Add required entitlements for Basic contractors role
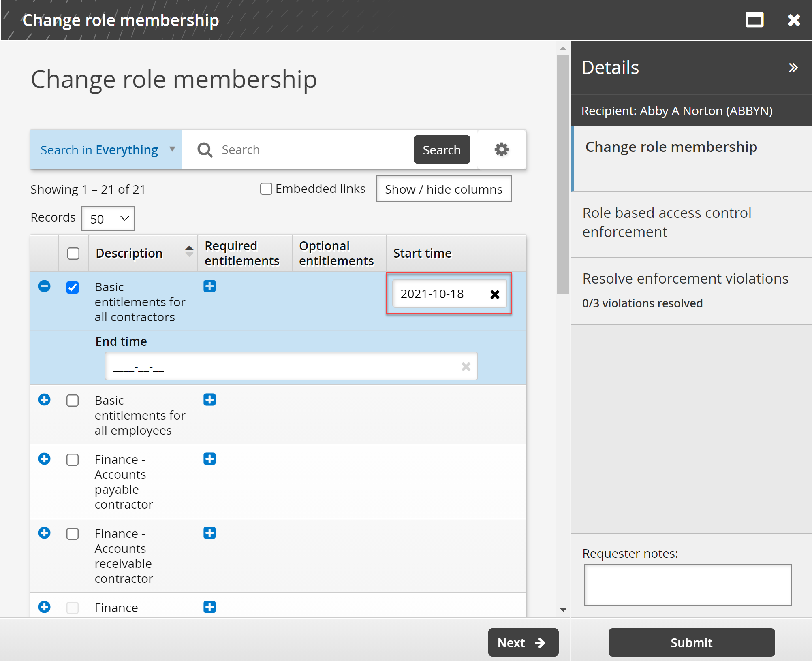This screenshot has height=661, width=812. tap(209, 286)
